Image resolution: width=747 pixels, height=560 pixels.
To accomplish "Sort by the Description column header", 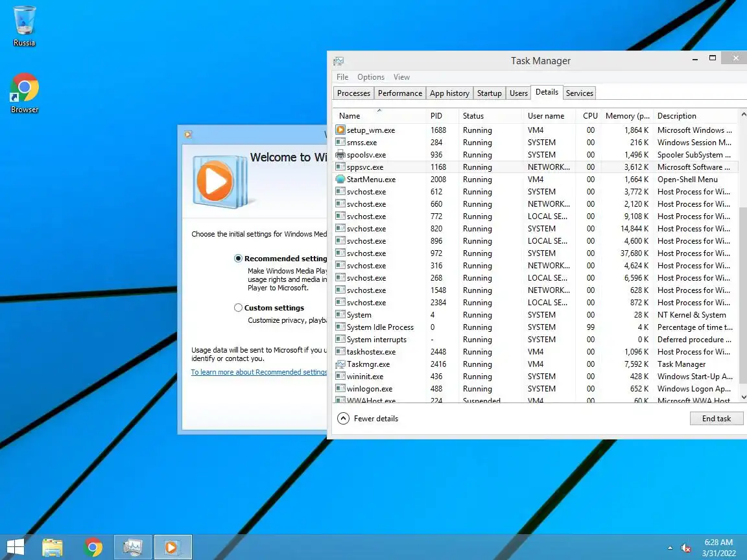I will [x=696, y=116].
